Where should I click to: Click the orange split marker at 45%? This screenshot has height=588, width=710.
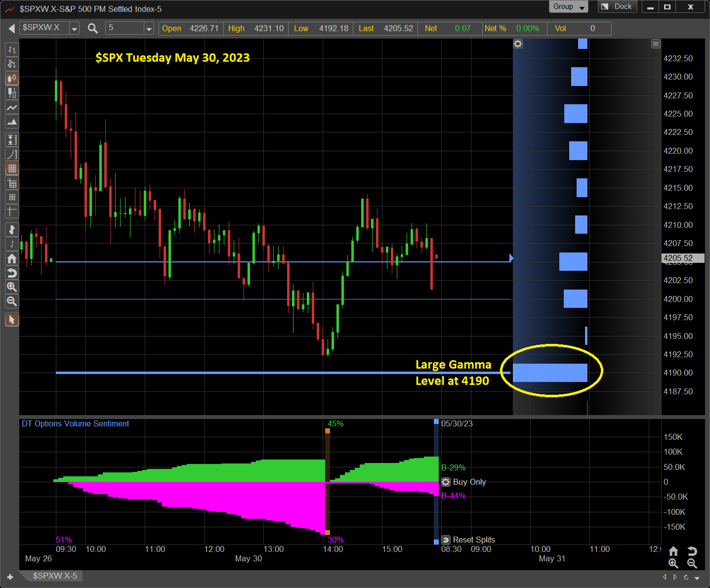pos(328,431)
